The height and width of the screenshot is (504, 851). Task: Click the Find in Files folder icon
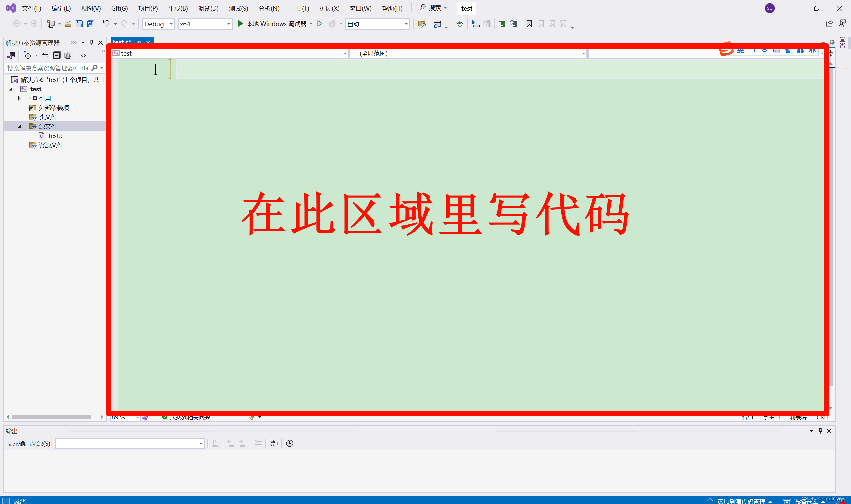[x=421, y=24]
